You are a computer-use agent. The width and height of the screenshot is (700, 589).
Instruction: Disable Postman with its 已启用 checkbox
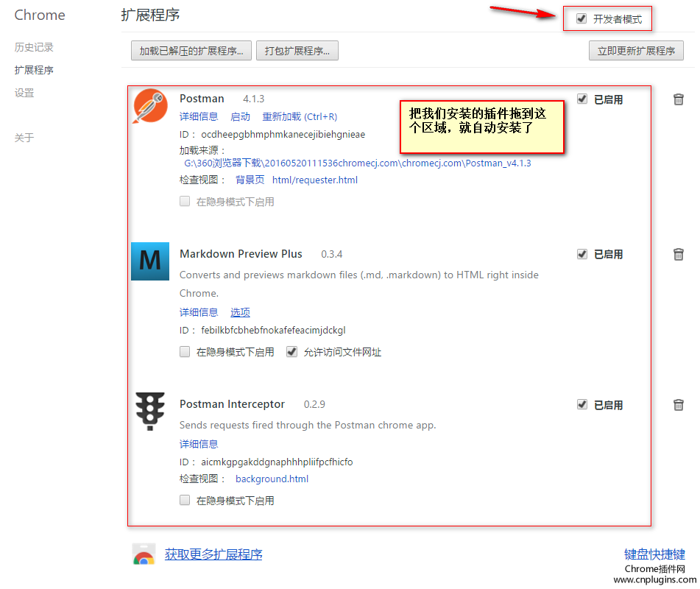pos(581,99)
